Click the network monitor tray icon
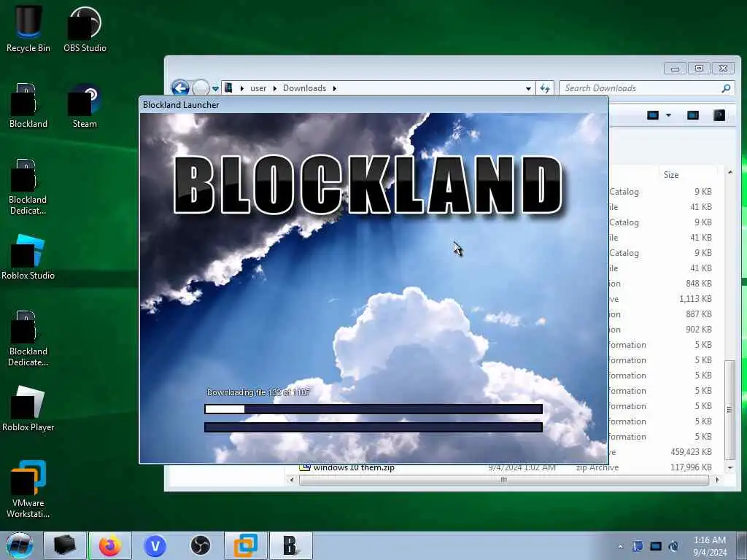Viewport: 747px width, 560px height. pos(656,546)
